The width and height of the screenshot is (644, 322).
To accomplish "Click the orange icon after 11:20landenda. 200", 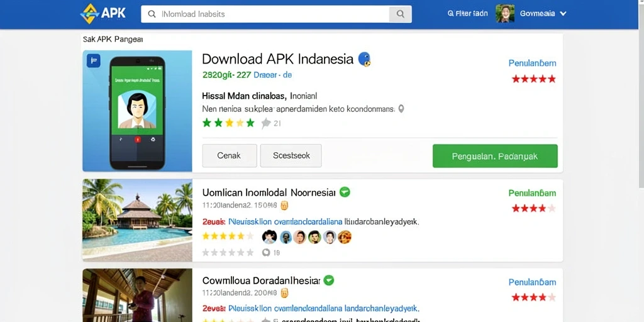I will click(x=284, y=293).
